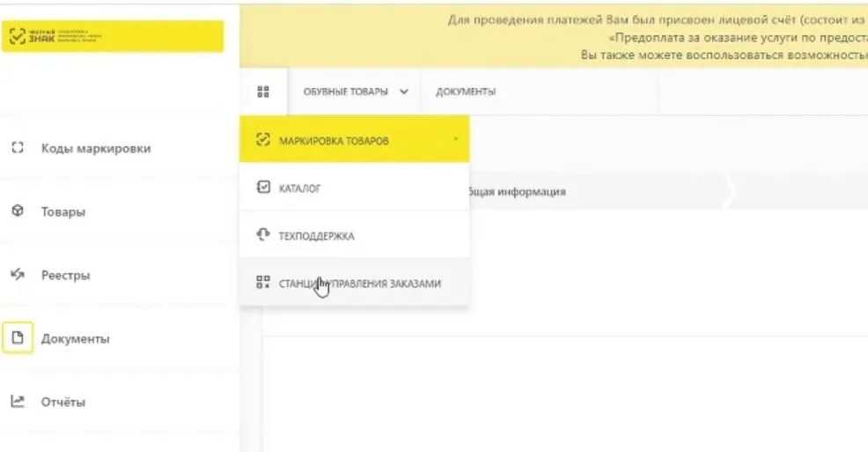Click the Техподдержка headset icon

pyautogui.click(x=263, y=235)
